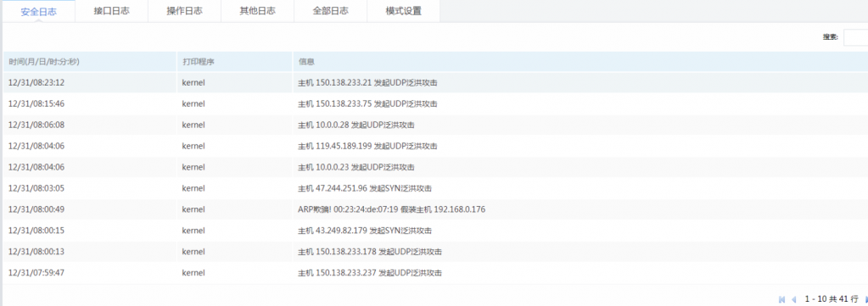The width and height of the screenshot is (868, 306).
Task: Click the 119.45.189.199 UDP flood attack message
Action: coord(367,146)
